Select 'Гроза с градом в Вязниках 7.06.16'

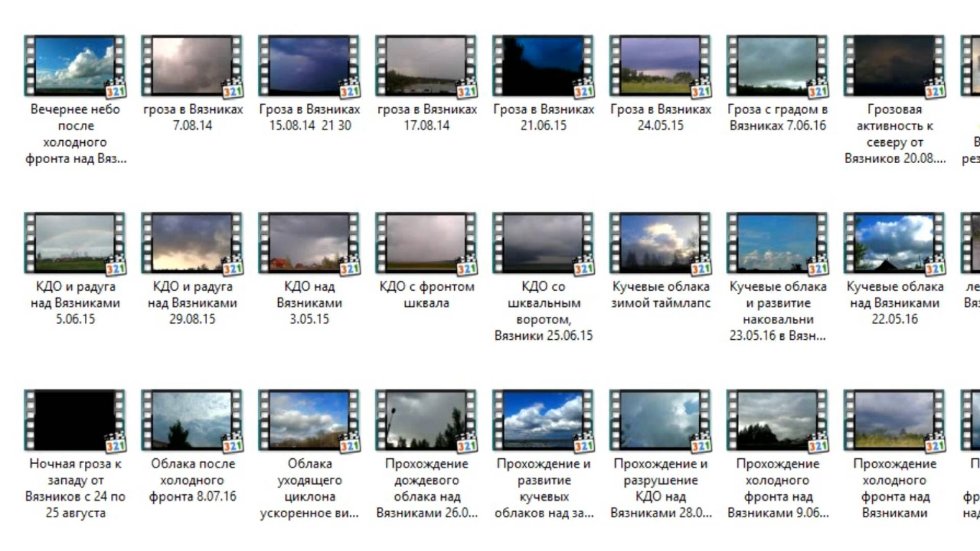click(x=777, y=66)
